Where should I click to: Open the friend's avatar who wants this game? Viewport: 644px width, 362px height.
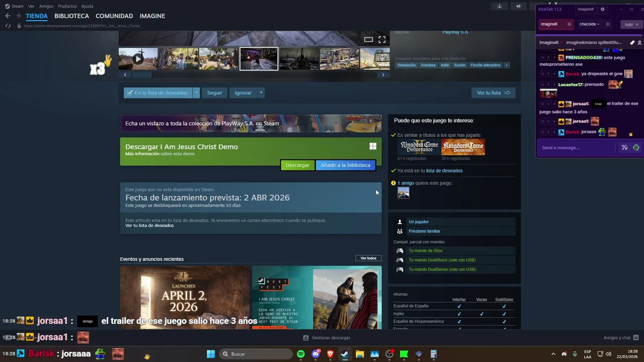[x=404, y=193]
